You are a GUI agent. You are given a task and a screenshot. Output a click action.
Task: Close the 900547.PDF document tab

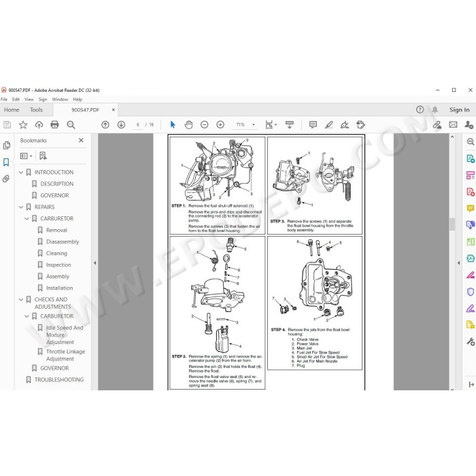click(114, 110)
